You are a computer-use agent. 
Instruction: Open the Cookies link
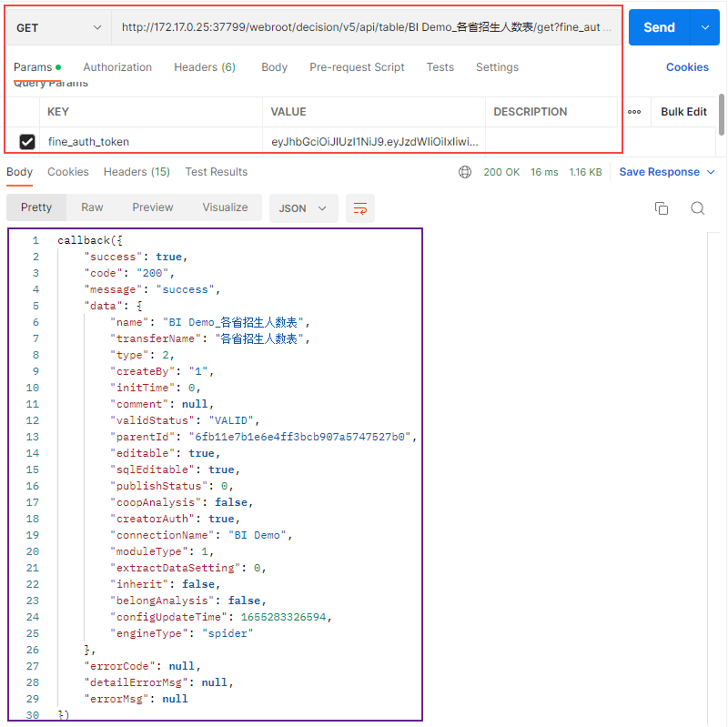687,67
